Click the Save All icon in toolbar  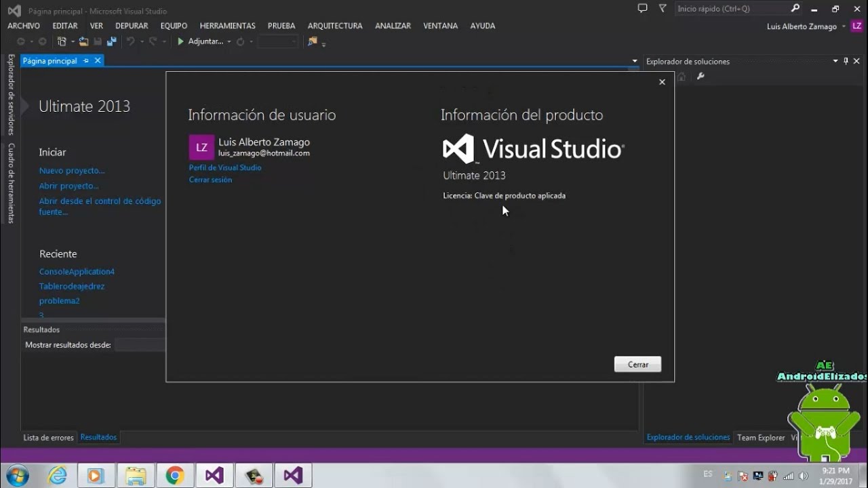pos(112,41)
